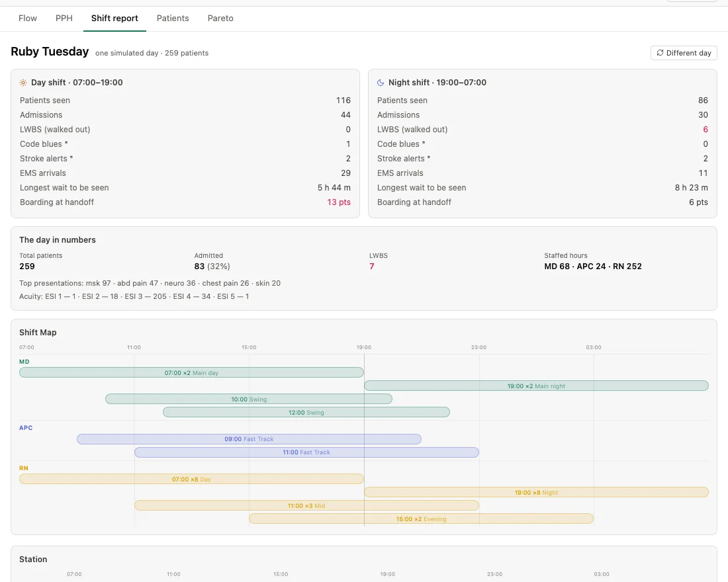Click the Night shift EMS arrivals 11 value
Image resolution: width=728 pixels, height=582 pixels.
pyautogui.click(x=704, y=173)
